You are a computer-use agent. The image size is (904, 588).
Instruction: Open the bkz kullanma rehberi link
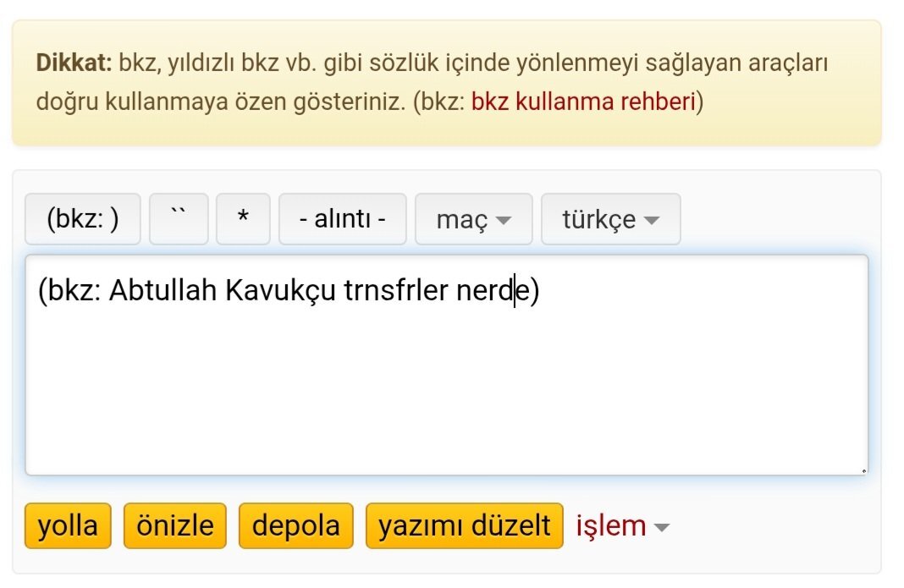pyautogui.click(x=583, y=102)
